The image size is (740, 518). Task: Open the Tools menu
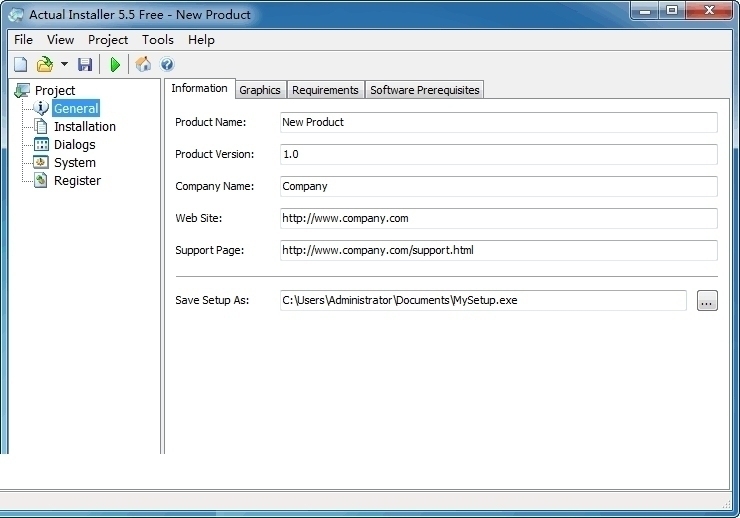tap(158, 40)
